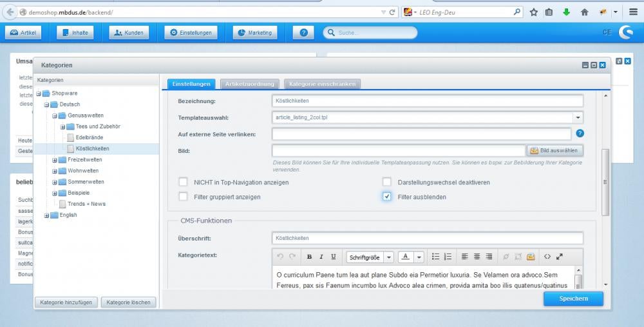
Task: Insert a bulleted list in the editor
Action: (x=436, y=257)
